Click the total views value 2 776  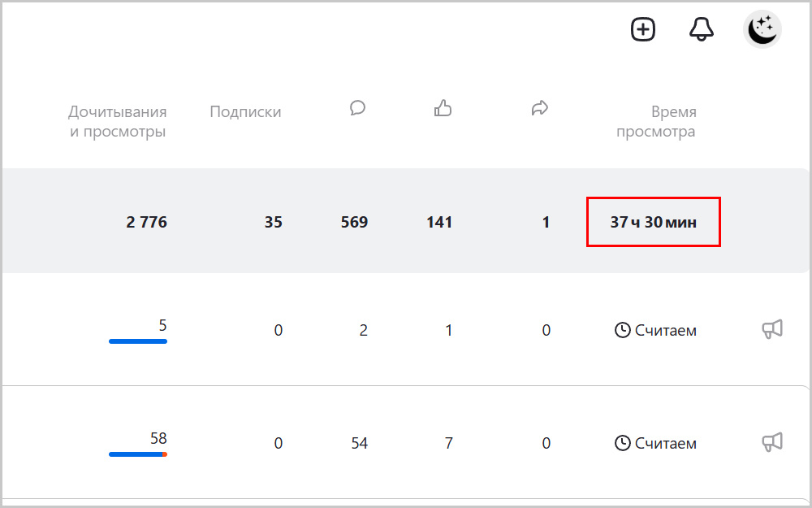pyautogui.click(x=147, y=222)
